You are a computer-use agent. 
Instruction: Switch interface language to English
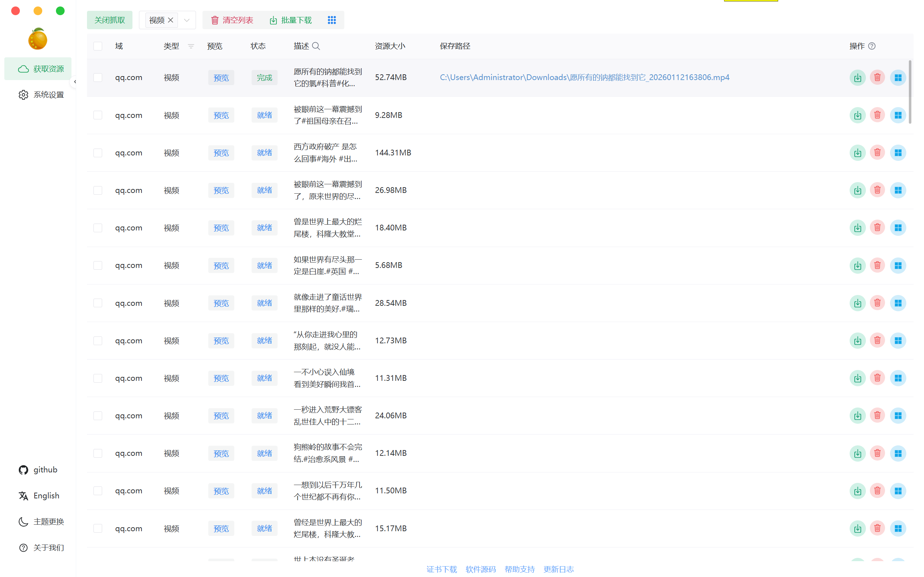tap(46, 495)
